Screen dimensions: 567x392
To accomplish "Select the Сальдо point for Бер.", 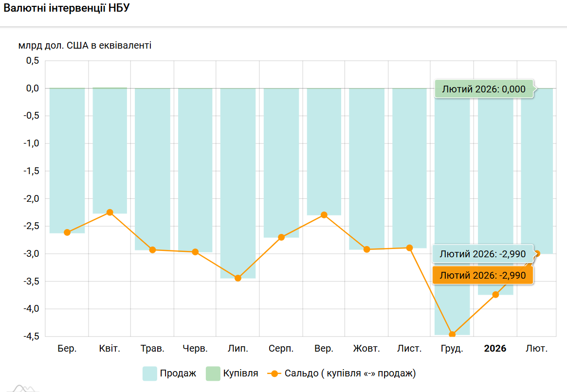I will (67, 232).
